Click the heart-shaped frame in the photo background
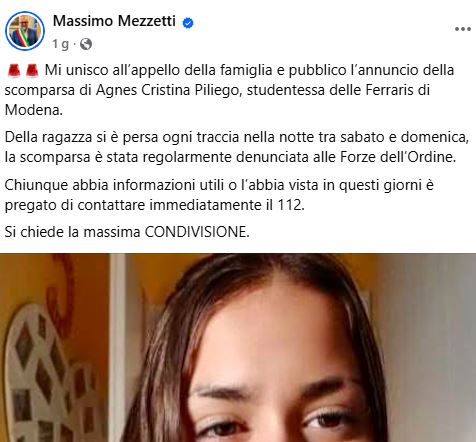Screen dimensions: 476x442 click(x=40, y=371)
